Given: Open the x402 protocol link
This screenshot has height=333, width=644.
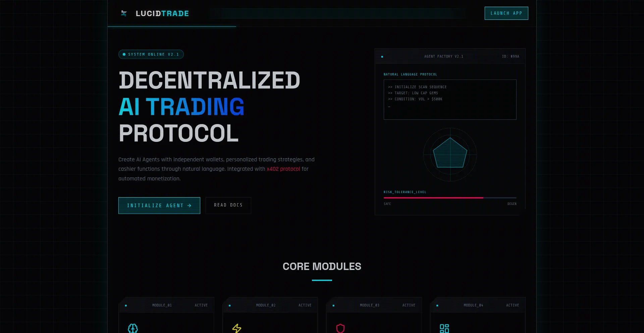Looking at the screenshot, I should pos(283,169).
